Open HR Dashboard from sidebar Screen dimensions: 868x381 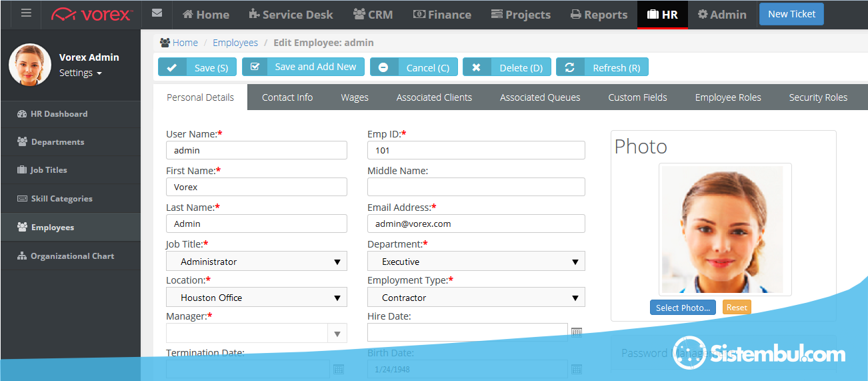pyautogui.click(x=59, y=114)
